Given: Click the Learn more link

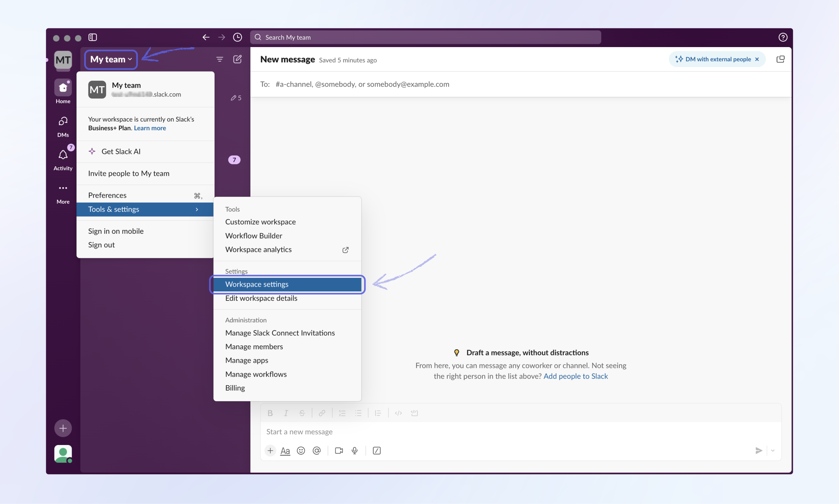Looking at the screenshot, I should pos(150,128).
